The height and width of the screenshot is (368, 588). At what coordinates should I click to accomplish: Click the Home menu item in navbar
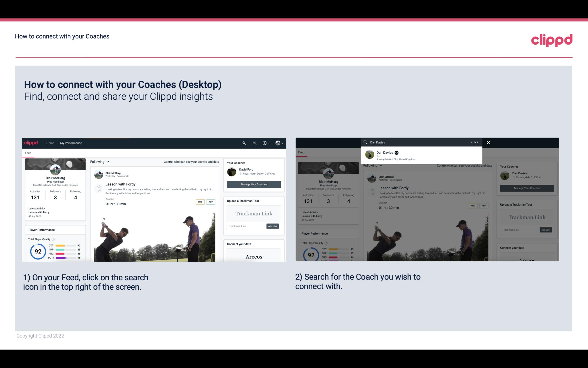(x=50, y=143)
